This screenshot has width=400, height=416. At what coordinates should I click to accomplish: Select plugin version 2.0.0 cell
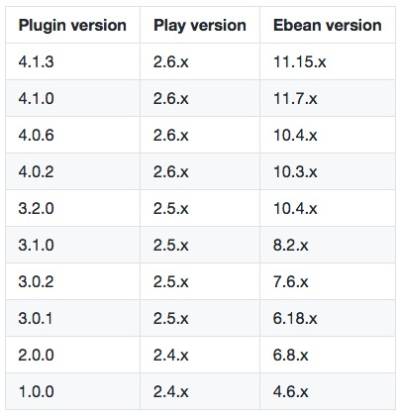73,355
